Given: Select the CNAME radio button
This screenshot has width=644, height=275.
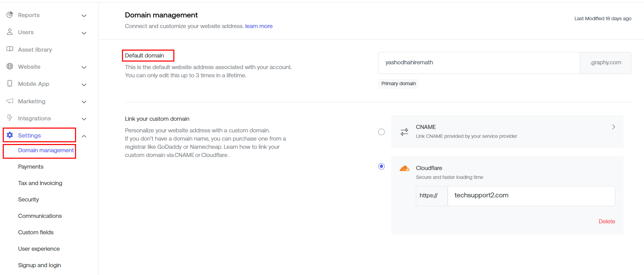Looking at the screenshot, I should click(381, 132).
